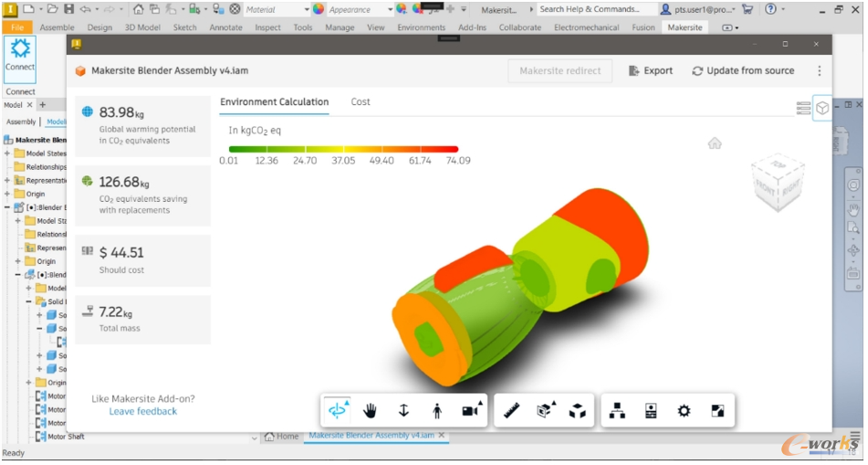This screenshot has height=465, width=868.
Task: Select the Orbit tool in viewer toolbar
Action: [337, 411]
